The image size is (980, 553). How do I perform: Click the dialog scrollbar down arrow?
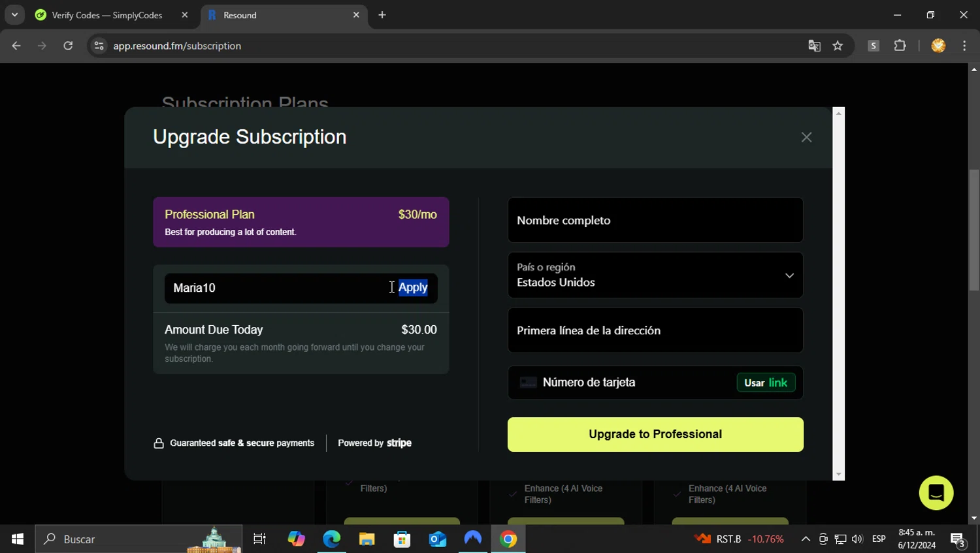pyautogui.click(x=839, y=475)
